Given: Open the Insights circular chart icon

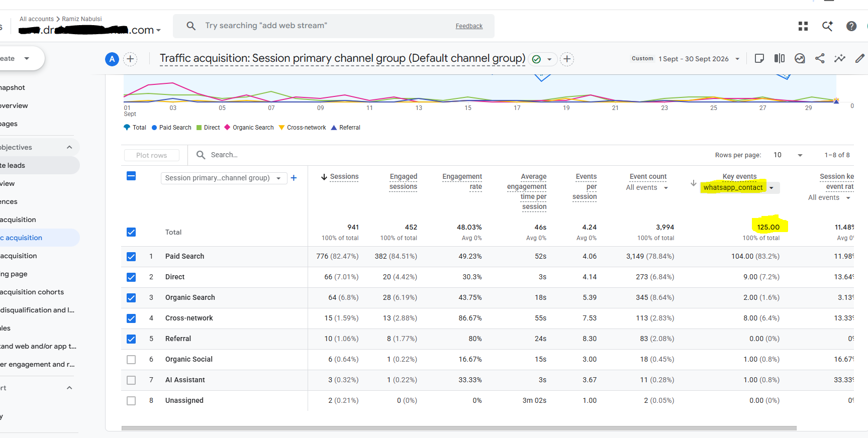Looking at the screenshot, I should tap(800, 58).
